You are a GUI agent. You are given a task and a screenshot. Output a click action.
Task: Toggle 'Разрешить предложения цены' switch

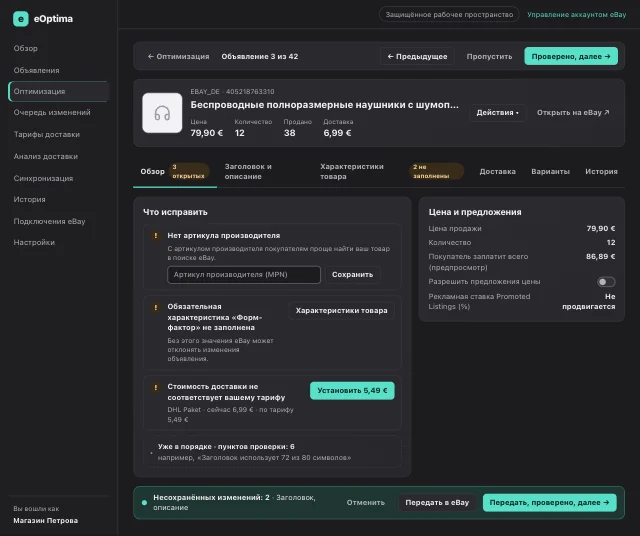pyautogui.click(x=606, y=282)
